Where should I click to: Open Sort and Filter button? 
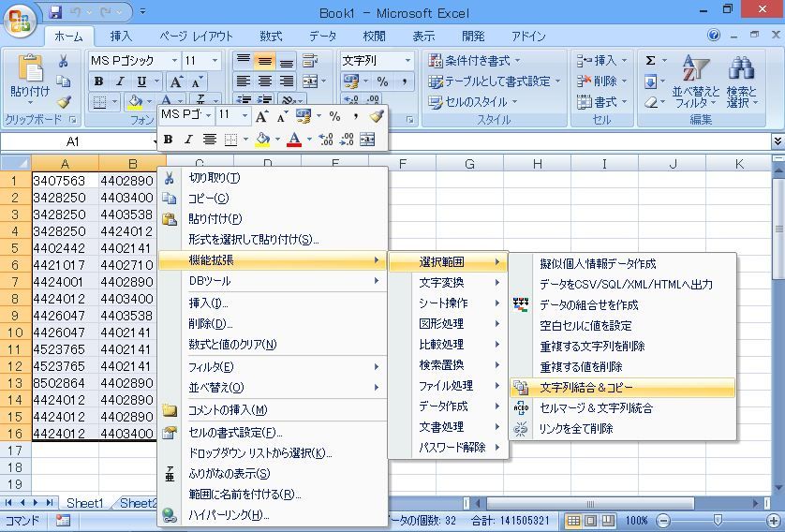point(696,81)
